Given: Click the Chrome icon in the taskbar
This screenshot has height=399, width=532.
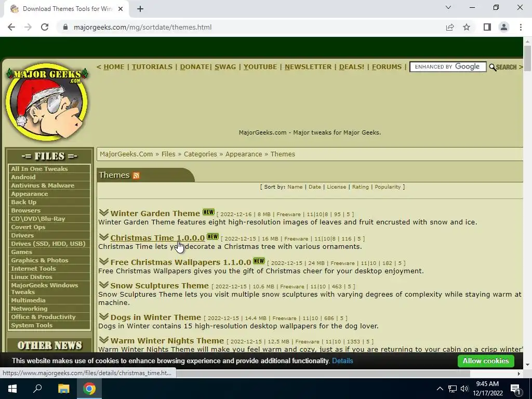Looking at the screenshot, I should click(x=89, y=389).
